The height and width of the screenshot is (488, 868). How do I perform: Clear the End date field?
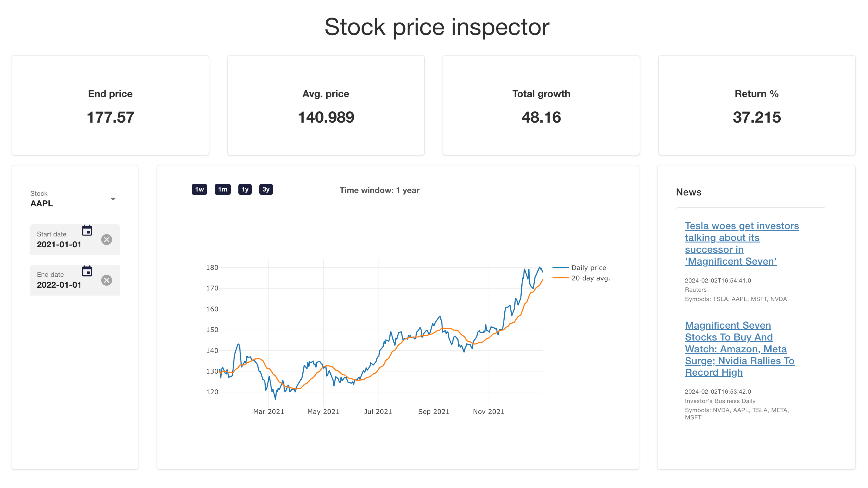click(x=106, y=280)
